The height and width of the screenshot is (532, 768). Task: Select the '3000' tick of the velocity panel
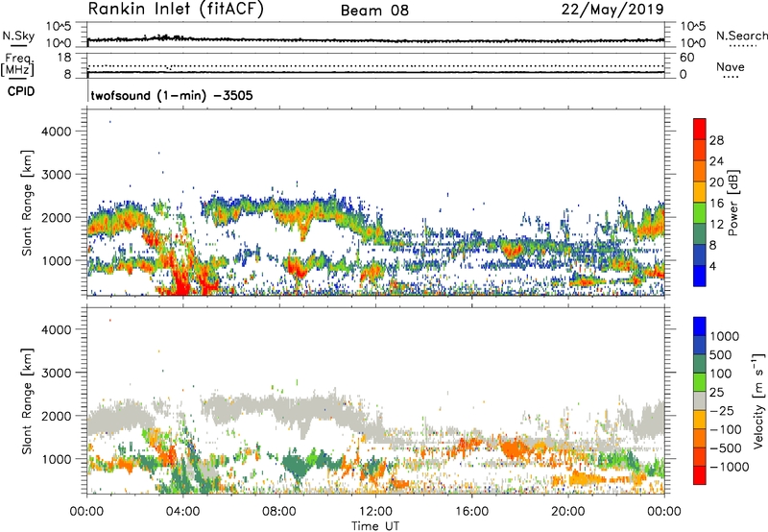tap(57, 373)
